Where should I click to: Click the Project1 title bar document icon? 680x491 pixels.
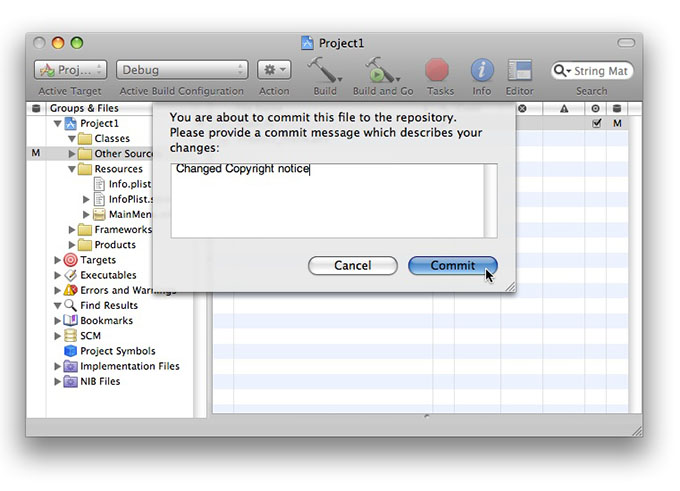[x=307, y=43]
